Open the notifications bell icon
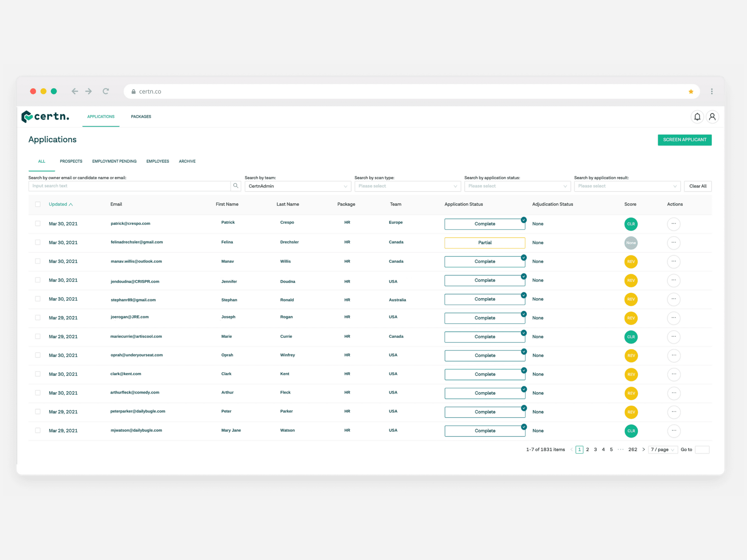 pyautogui.click(x=697, y=117)
